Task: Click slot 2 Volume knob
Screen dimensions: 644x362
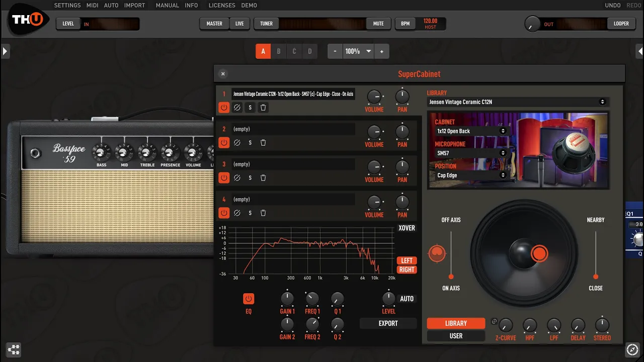Action: (374, 132)
